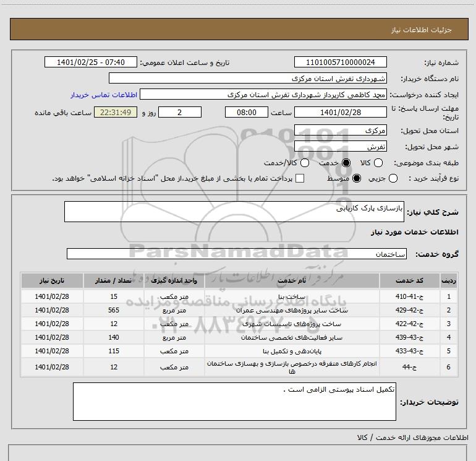Click the need date 1401/02/28 in row 1
476x461 pixels.
(52, 296)
